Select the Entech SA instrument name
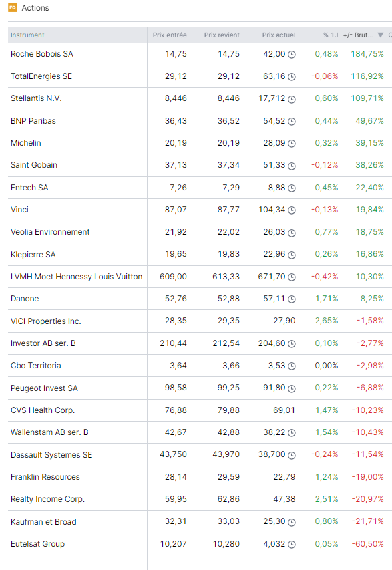 coord(29,188)
